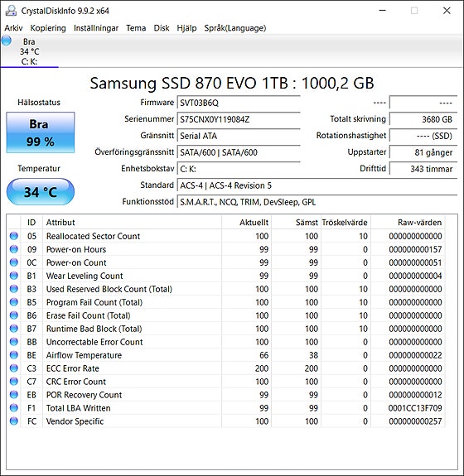Click the 34 °C temperature button

point(41,192)
